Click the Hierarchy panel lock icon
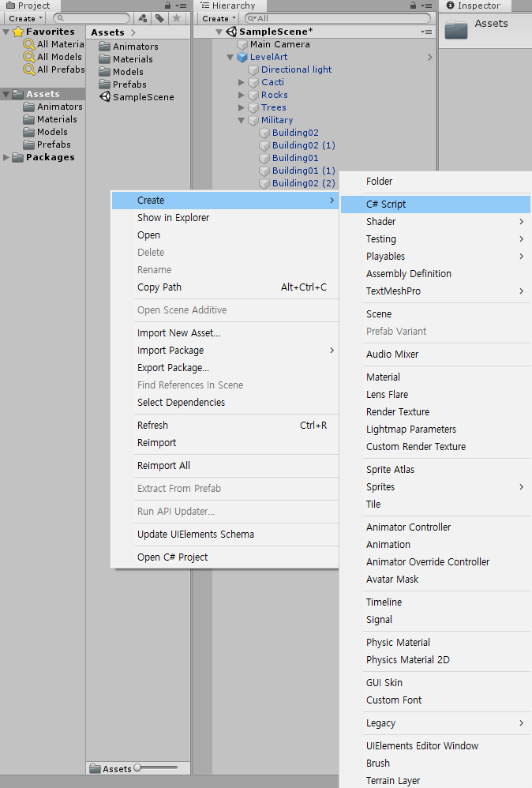Viewport: 532px width, 788px height. [x=413, y=5]
